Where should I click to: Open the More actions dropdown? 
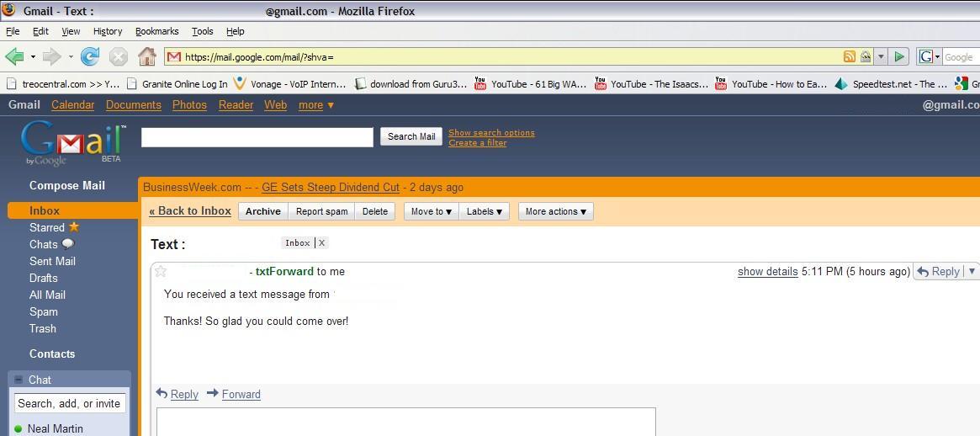(x=555, y=211)
